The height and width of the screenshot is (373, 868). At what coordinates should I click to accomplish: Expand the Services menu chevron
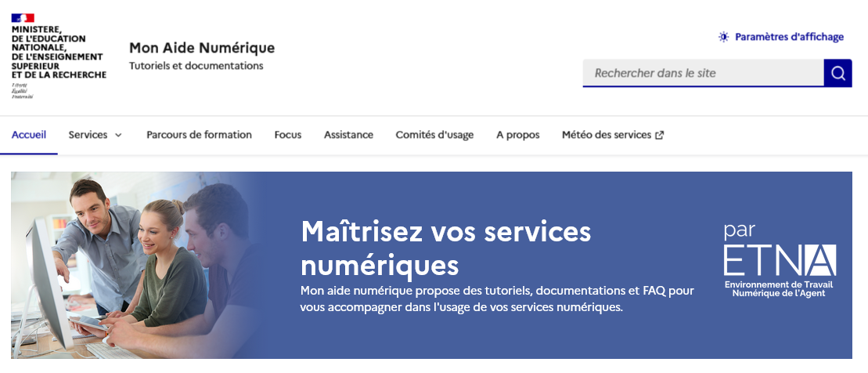(119, 135)
